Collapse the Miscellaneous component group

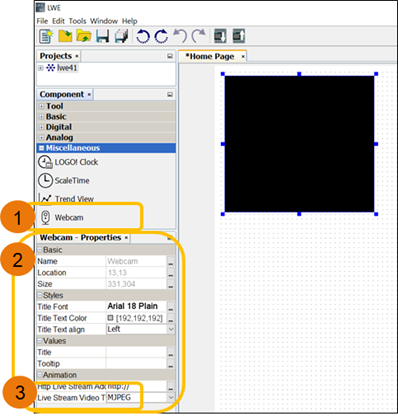click(x=42, y=148)
